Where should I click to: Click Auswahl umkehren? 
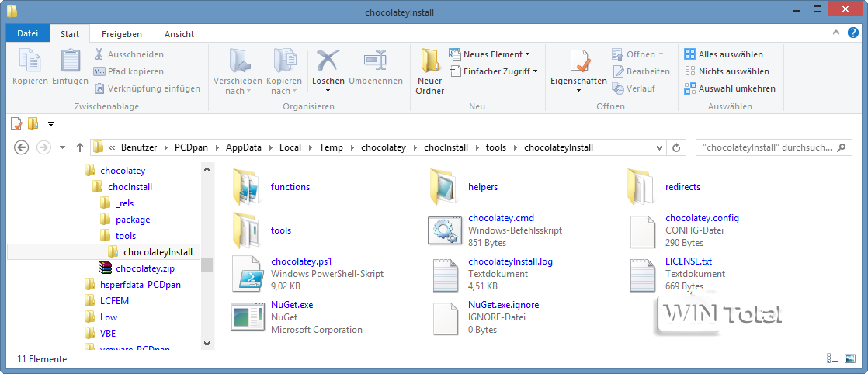pyautogui.click(x=730, y=88)
